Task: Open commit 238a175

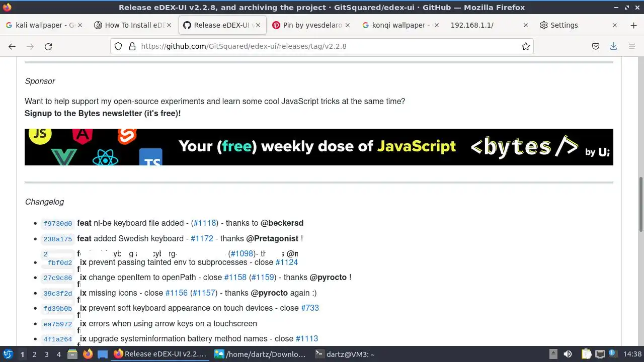Action: tap(58, 239)
